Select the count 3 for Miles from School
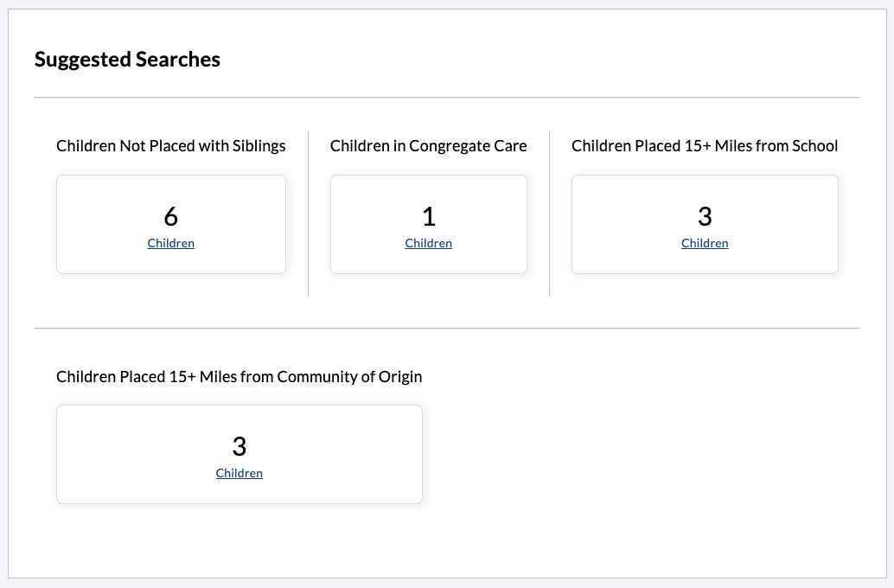Viewport: 894px width, 588px height. [x=705, y=216]
